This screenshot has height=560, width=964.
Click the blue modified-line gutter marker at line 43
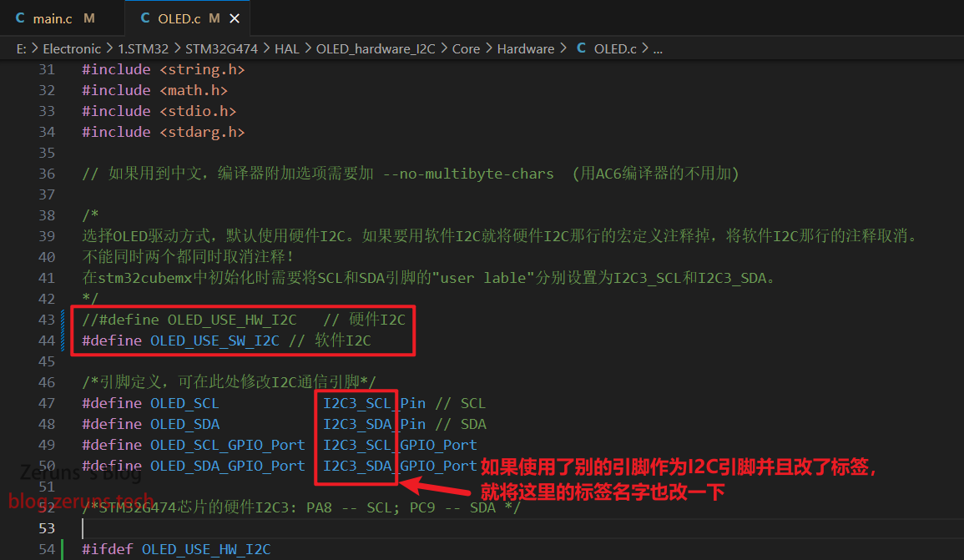tap(63, 320)
